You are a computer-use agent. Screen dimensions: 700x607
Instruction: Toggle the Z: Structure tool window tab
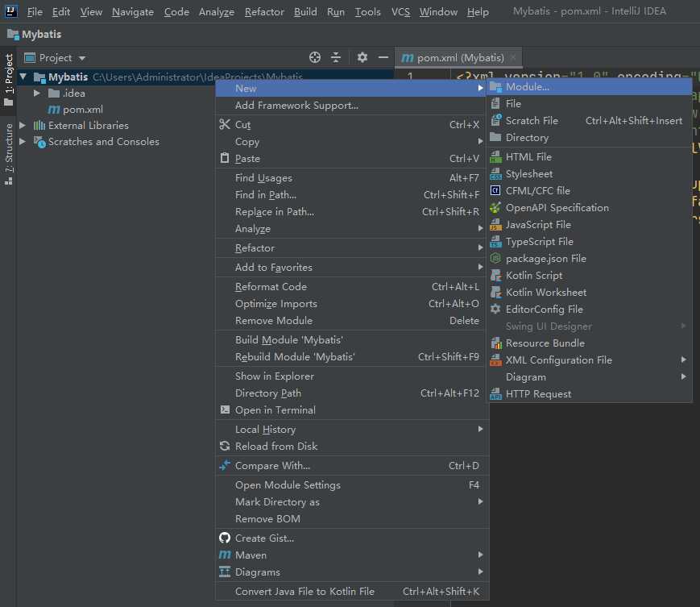click(9, 154)
